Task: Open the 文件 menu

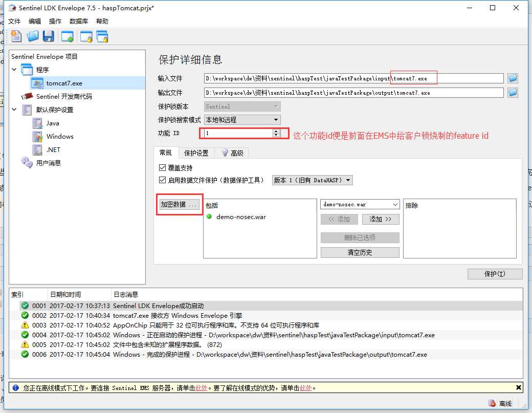Action: pos(14,21)
